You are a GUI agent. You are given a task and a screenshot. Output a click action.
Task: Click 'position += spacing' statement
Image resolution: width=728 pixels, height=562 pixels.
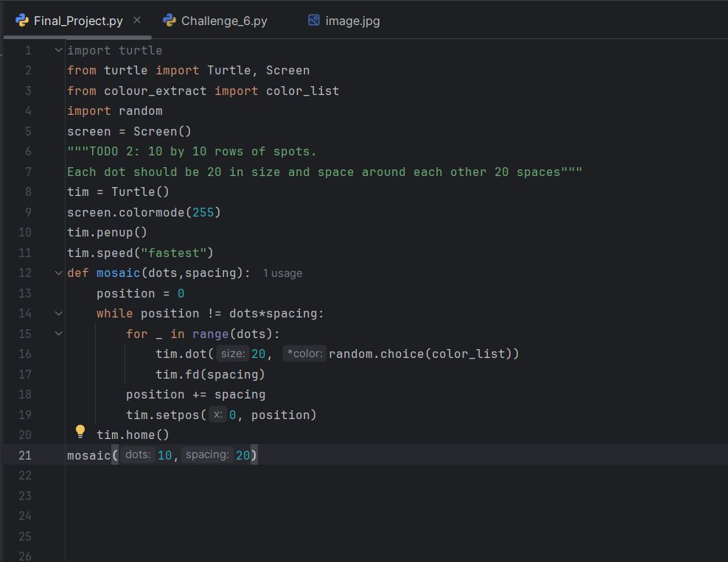point(196,395)
